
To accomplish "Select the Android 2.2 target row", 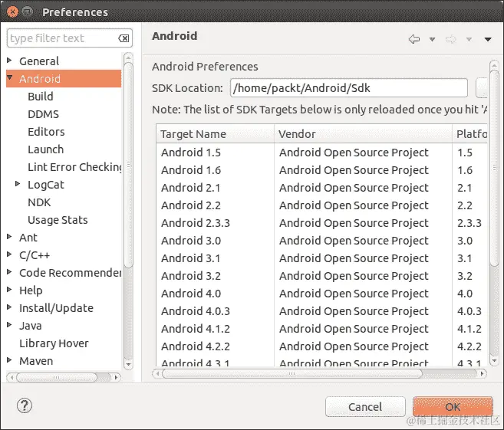I will [x=321, y=205].
